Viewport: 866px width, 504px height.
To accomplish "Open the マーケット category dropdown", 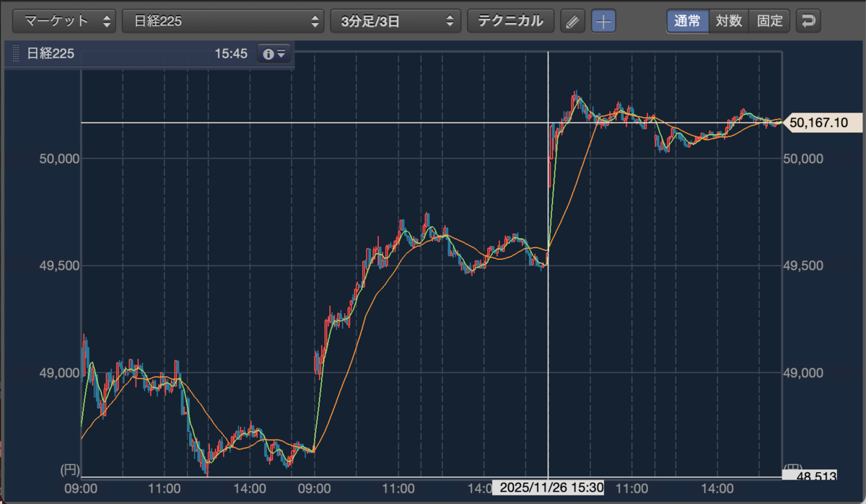I will 65,21.
